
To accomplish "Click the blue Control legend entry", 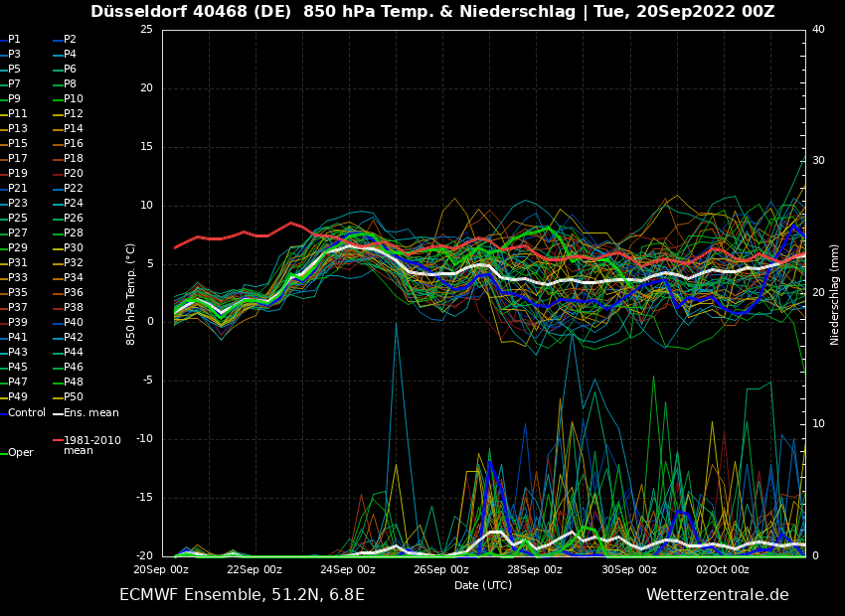I will pos(26,412).
